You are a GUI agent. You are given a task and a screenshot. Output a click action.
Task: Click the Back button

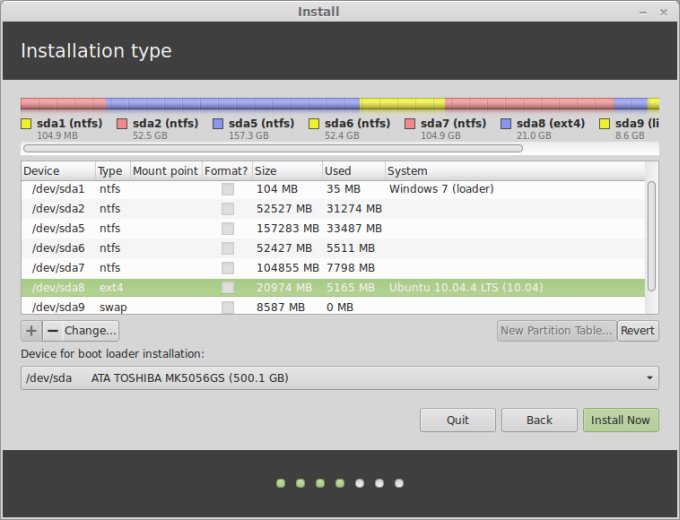pos(539,420)
